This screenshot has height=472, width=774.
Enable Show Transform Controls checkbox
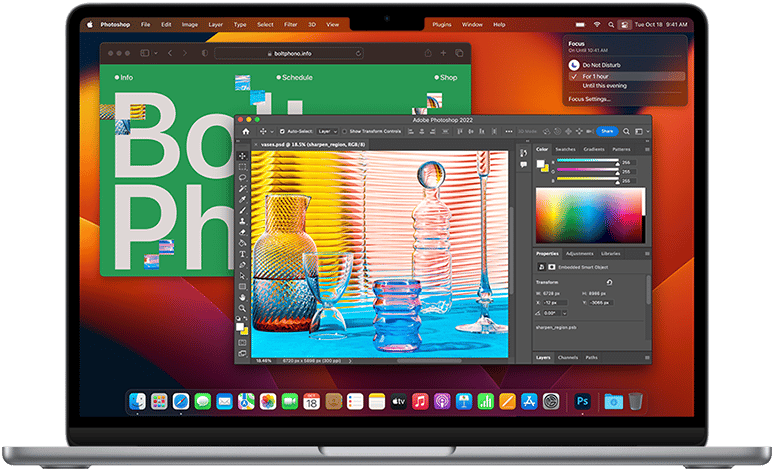point(345,131)
